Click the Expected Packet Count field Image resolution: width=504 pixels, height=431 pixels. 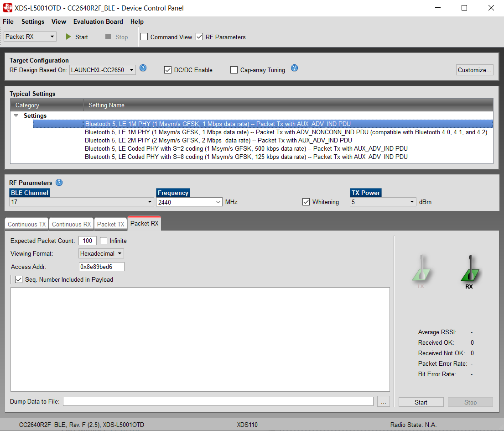[88, 241]
